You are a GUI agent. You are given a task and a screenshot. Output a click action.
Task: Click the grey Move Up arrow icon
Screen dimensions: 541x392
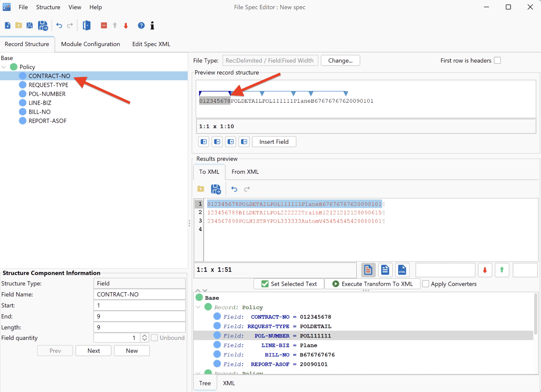click(115, 26)
